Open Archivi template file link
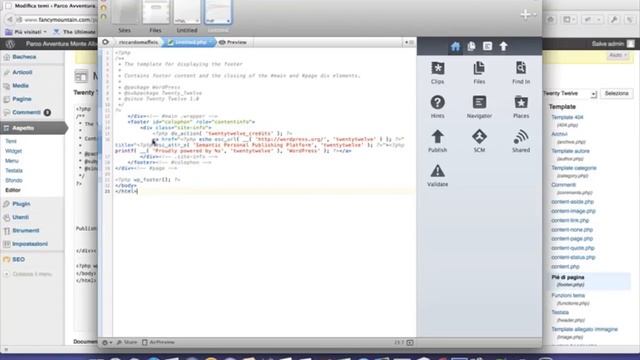 (559, 134)
